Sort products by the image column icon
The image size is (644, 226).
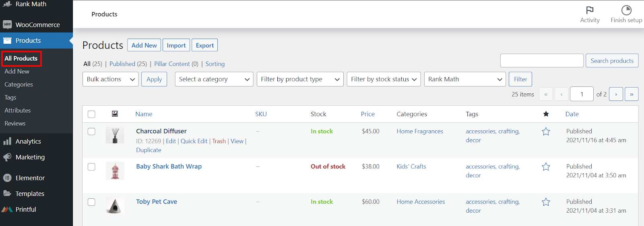click(x=115, y=114)
